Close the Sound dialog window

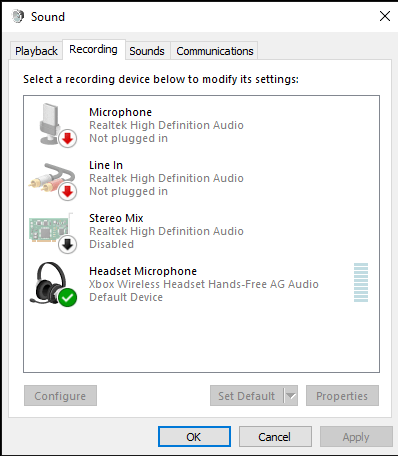point(385,16)
